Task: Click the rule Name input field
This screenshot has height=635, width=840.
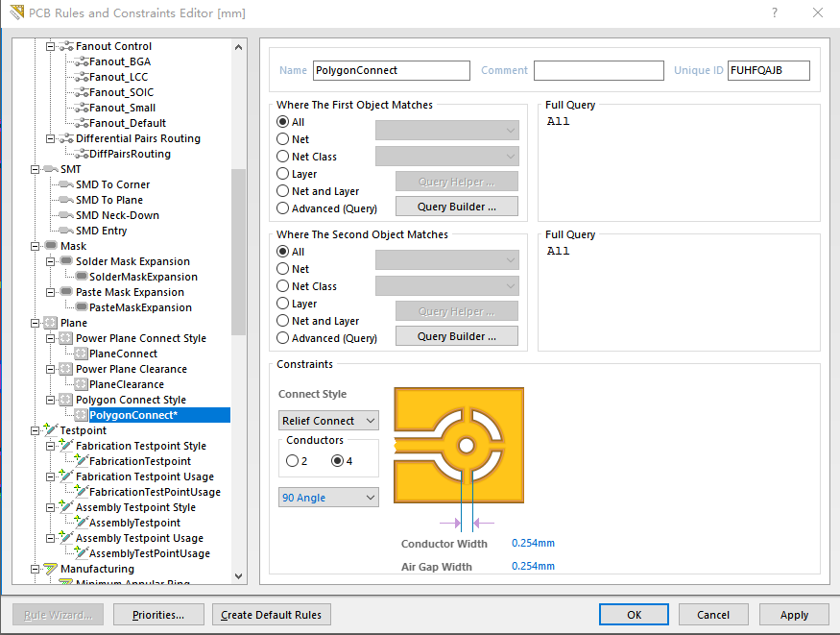Action: click(391, 70)
